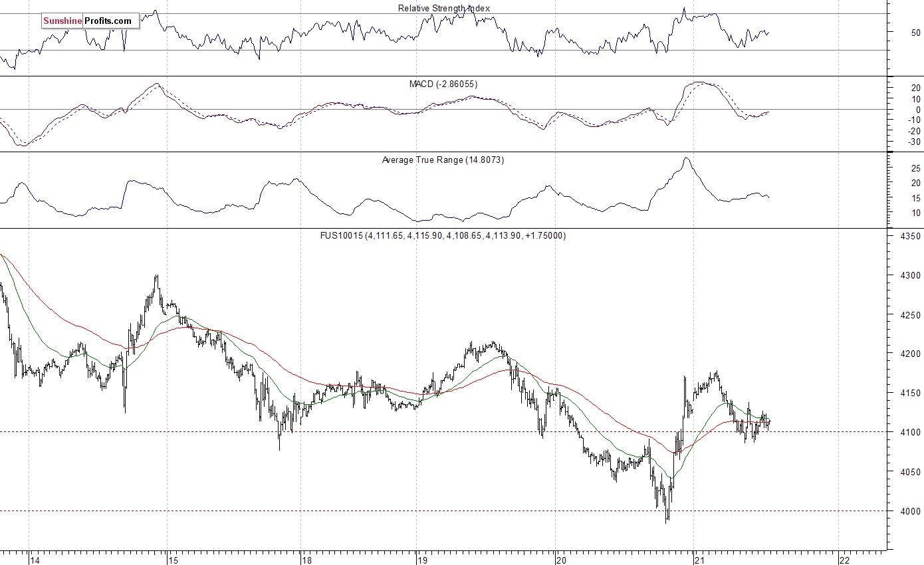Select date marker 21 on time axis
924x565 pixels.
700,560
